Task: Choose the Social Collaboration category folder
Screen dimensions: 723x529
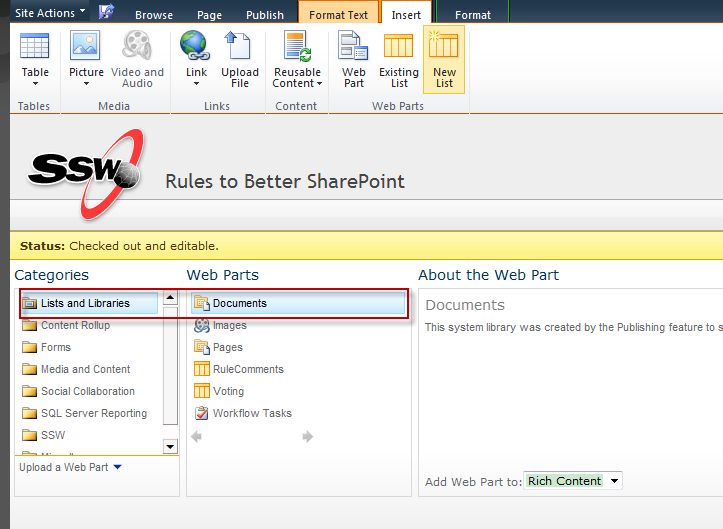Action: 87,391
